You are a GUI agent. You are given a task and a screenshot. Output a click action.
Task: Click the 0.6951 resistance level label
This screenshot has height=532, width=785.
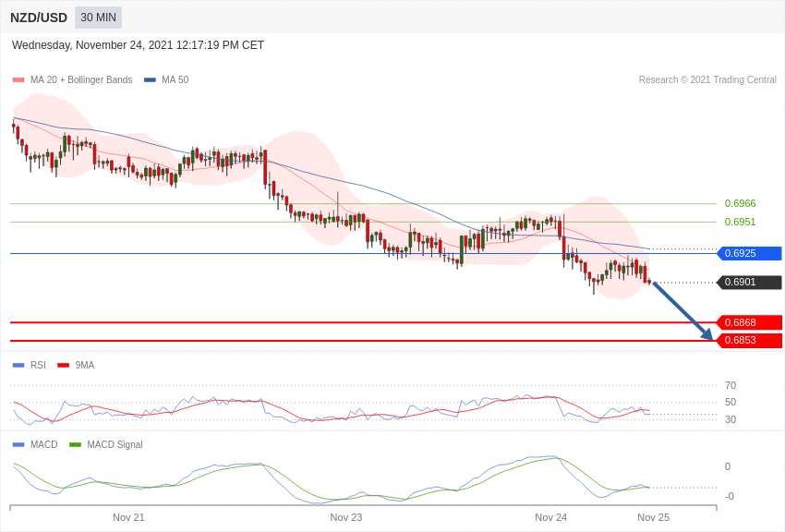tap(740, 223)
